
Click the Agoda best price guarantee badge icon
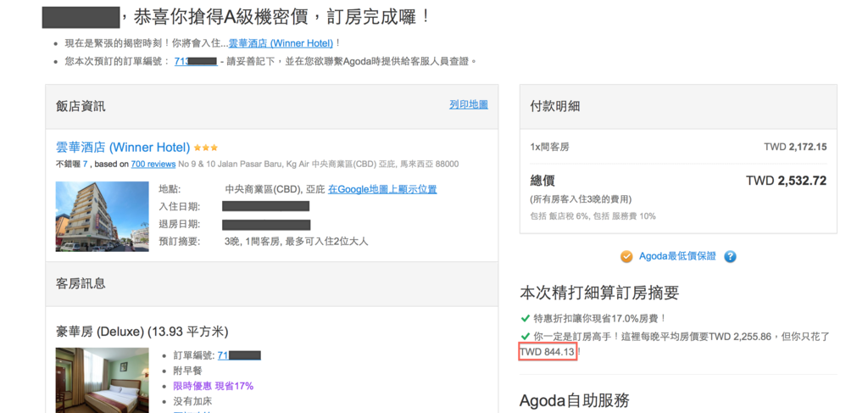point(626,257)
